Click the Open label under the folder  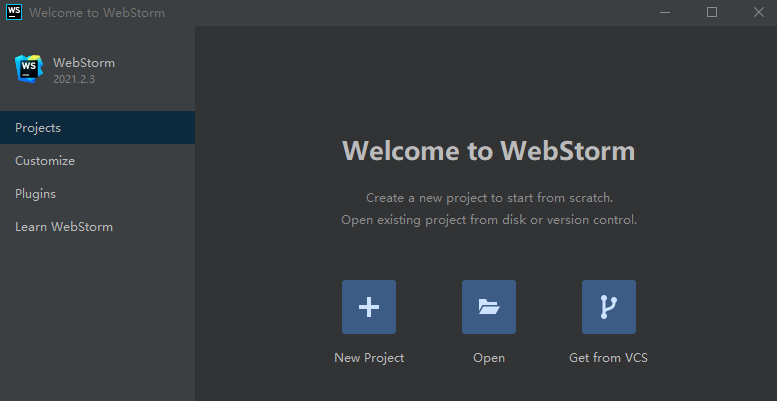489,357
